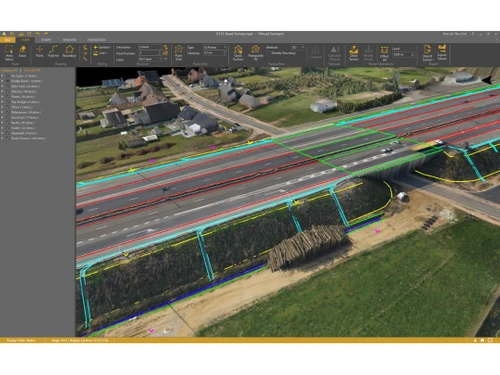This screenshot has height=375, width=500.
Task: Uncheck the Electrical layer checkbox
Action: [x=8, y=117]
